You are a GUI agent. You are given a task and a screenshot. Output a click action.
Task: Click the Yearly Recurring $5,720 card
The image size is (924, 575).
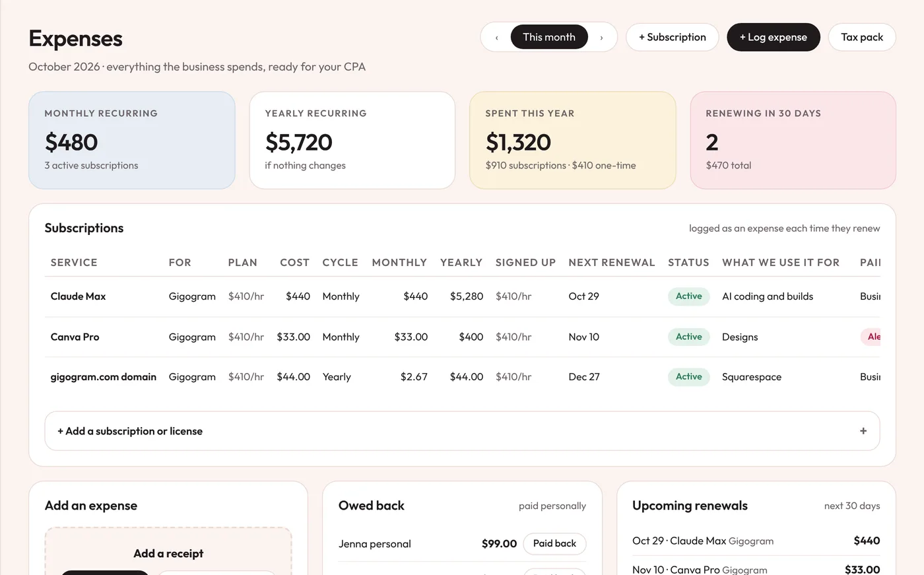(x=352, y=140)
